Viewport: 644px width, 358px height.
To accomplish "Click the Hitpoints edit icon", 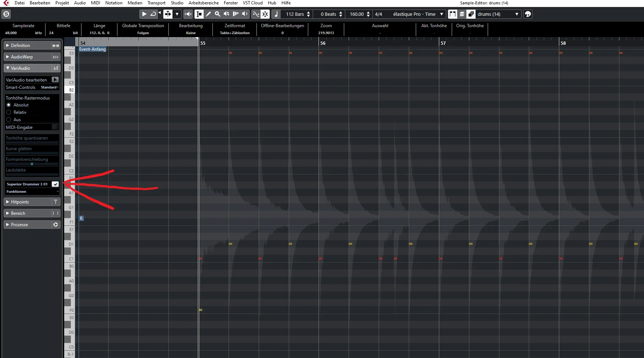I will [x=56, y=202].
